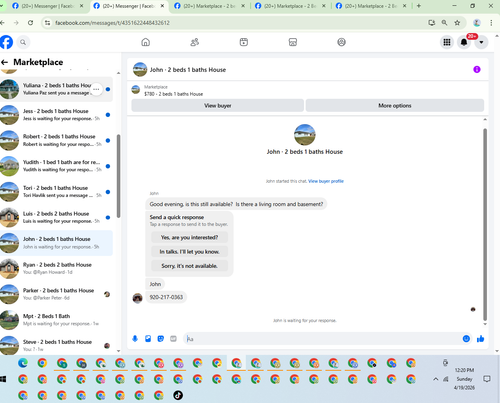Go to the Home feed icon
The image size is (500, 403).
click(x=146, y=42)
